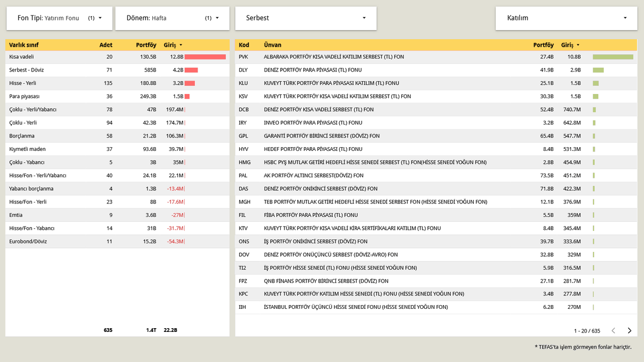Screen dimensions: 644x362
Task: Click fund code DAS
Action: pos(244,189)
